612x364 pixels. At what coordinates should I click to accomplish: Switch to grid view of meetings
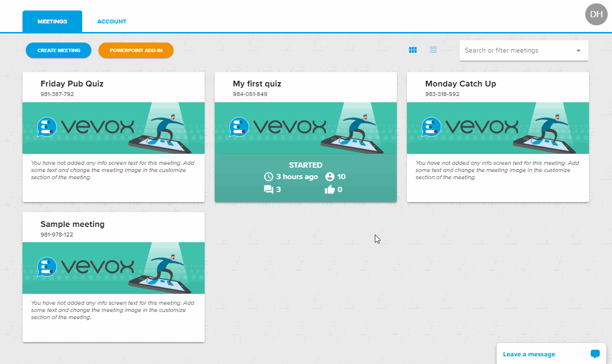pyautogui.click(x=413, y=50)
